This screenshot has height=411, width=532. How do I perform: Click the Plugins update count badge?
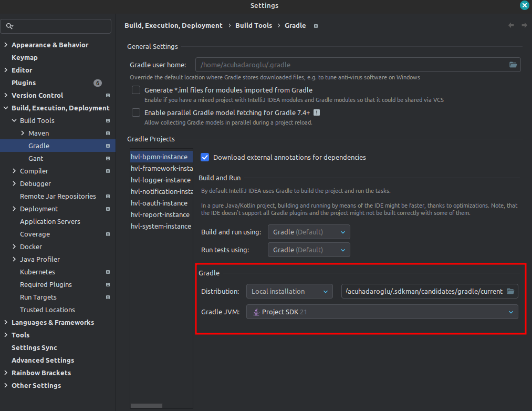[x=98, y=83]
